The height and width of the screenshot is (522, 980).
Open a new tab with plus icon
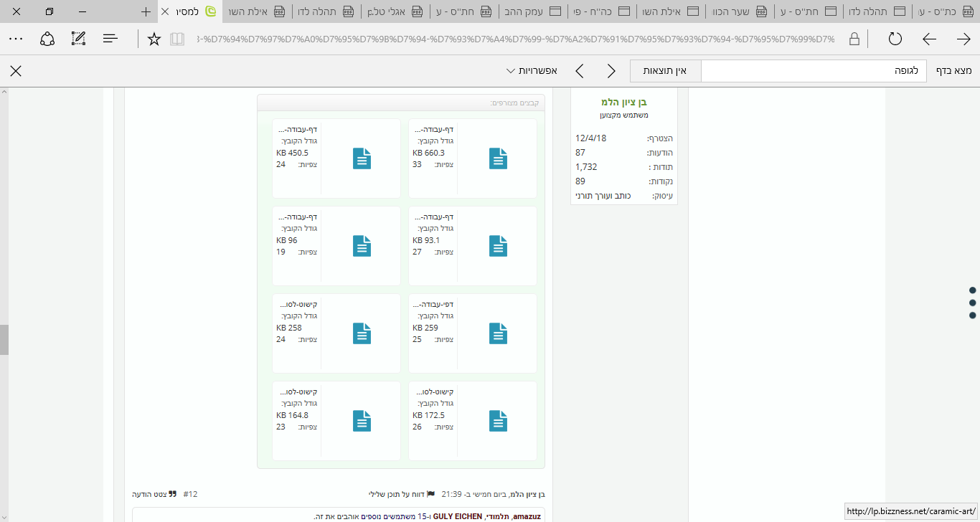coord(146,11)
